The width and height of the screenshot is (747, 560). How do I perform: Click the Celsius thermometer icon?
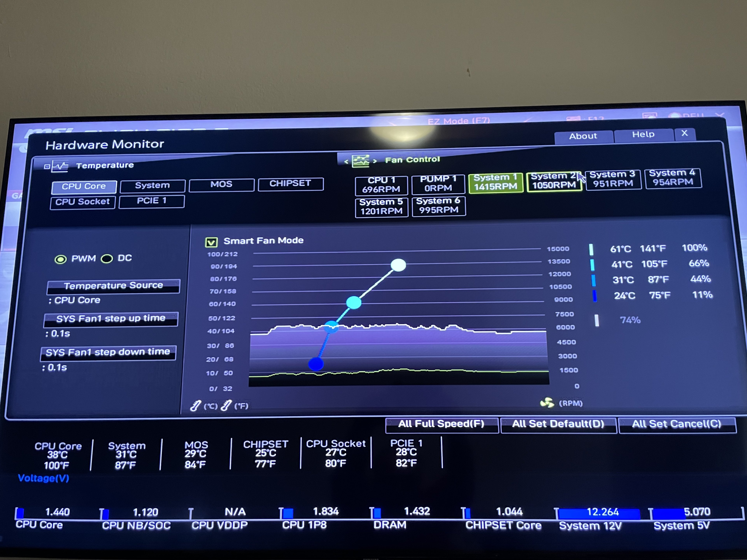tap(196, 405)
